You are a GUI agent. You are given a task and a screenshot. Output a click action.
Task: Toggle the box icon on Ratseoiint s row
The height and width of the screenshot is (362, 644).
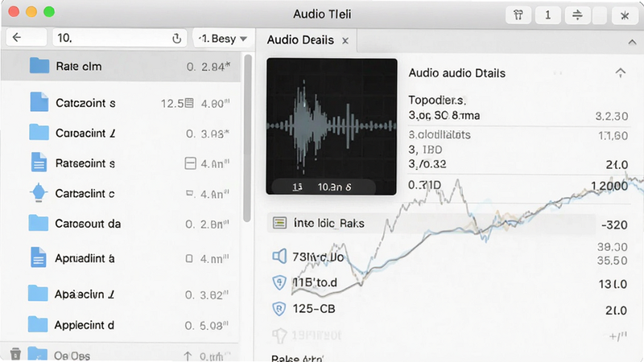click(x=190, y=163)
